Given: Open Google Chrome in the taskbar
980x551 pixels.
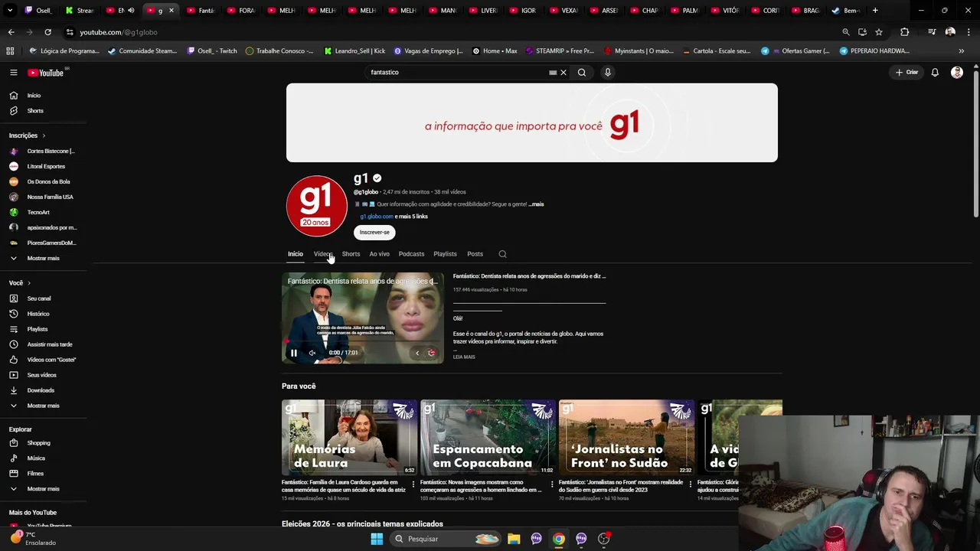Looking at the screenshot, I should pos(559,539).
